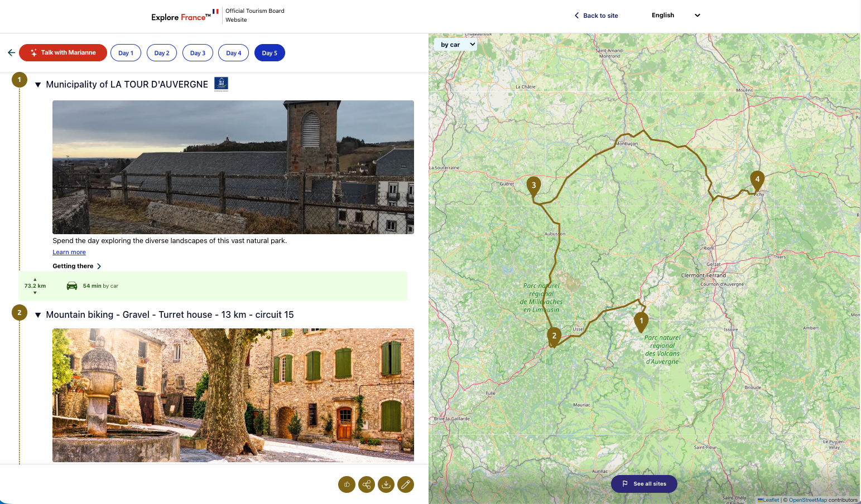Click the '73.2 km' distance label

click(35, 286)
